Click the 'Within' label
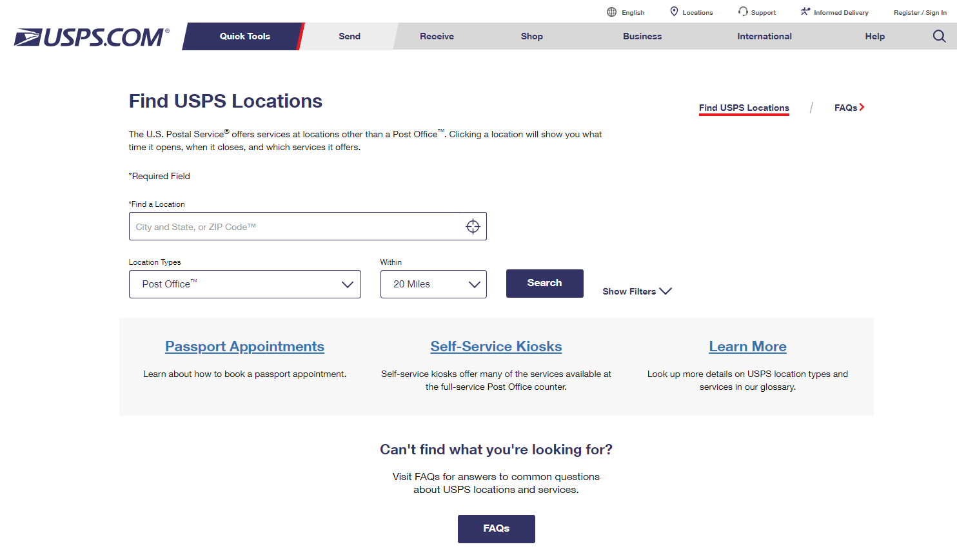Screen dimensions: 957x560 (x=391, y=262)
